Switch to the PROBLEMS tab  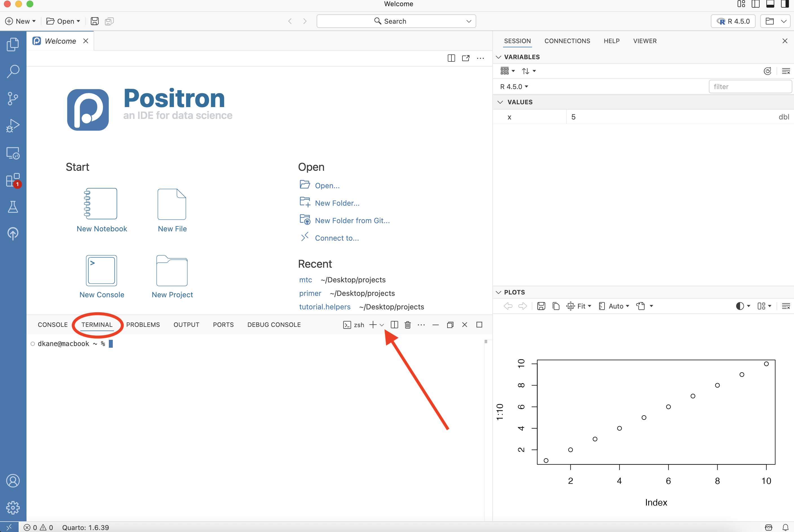pos(143,325)
